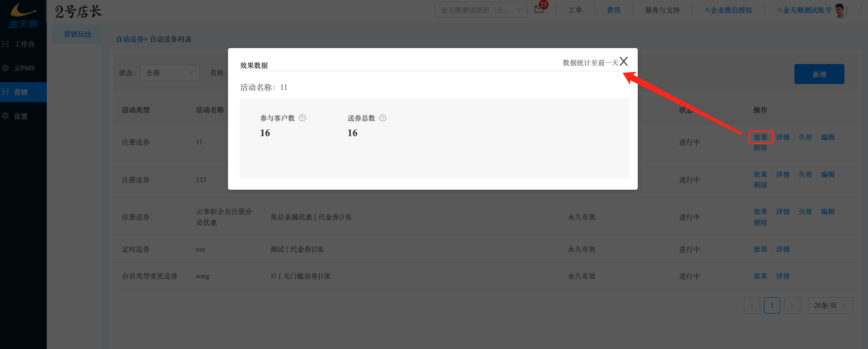Click 详情 for the song activity

[x=783, y=276]
